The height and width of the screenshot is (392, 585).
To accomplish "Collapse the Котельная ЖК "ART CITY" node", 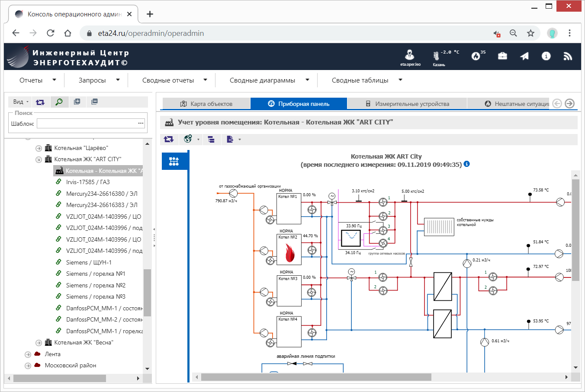I will pyautogui.click(x=39, y=159).
